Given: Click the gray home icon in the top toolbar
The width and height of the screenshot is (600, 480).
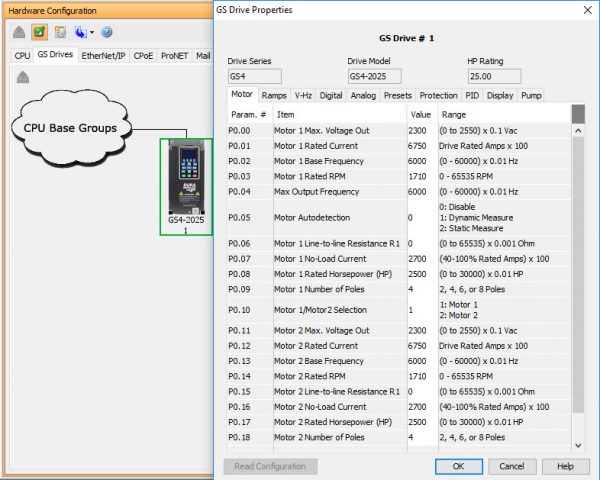Looking at the screenshot, I should point(19,32).
